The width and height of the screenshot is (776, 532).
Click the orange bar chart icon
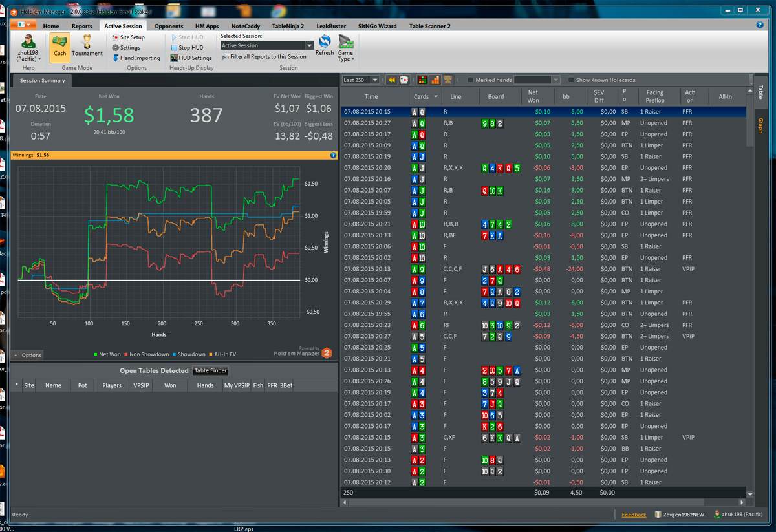(x=435, y=80)
